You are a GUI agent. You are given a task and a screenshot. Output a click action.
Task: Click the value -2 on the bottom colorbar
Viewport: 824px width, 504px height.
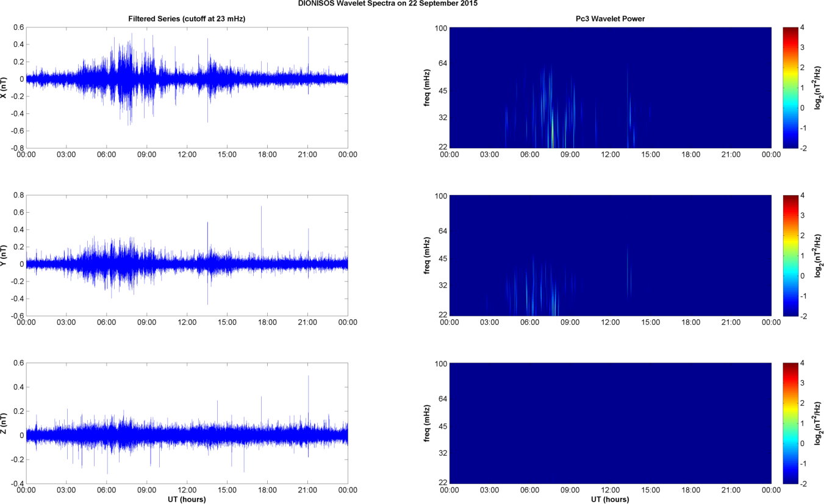[804, 484]
